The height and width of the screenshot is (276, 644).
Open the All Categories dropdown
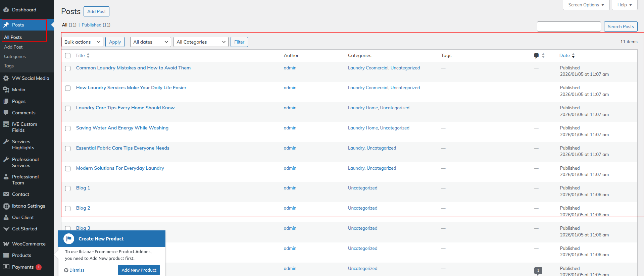pos(201,42)
